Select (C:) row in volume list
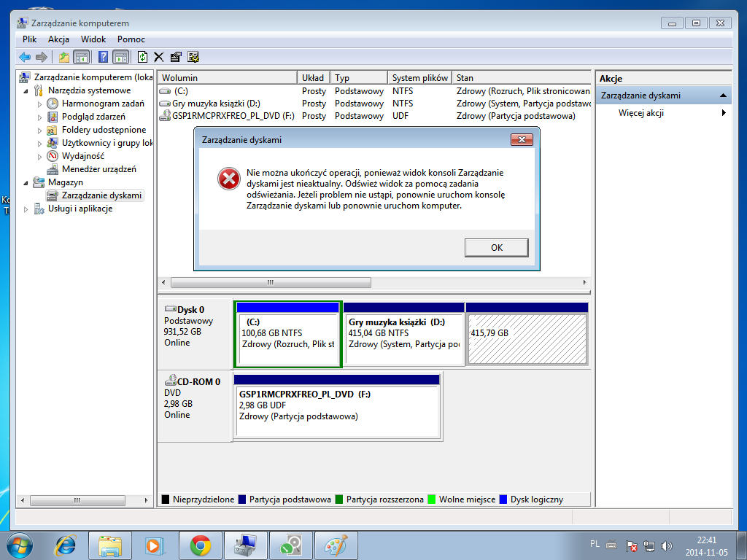 [x=374, y=91]
